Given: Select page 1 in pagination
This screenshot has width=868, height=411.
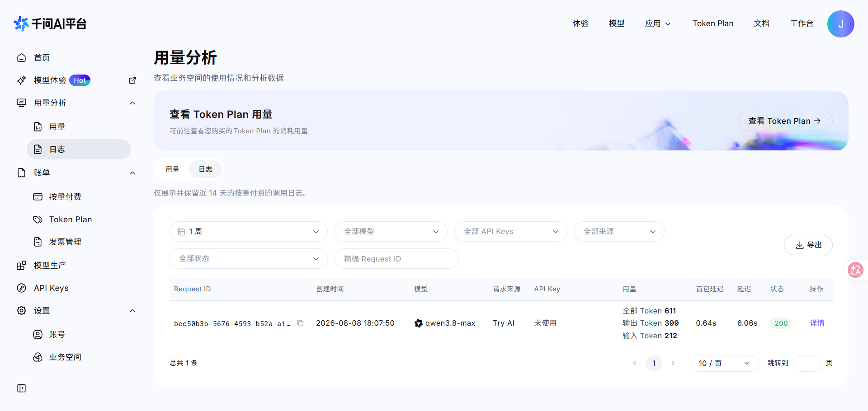Looking at the screenshot, I should (654, 363).
